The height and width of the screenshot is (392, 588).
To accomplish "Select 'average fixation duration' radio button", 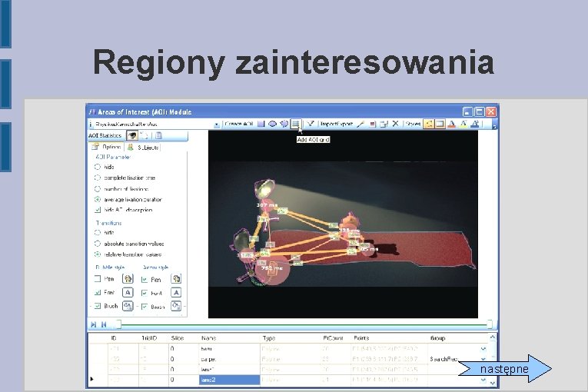I will pos(98,199).
